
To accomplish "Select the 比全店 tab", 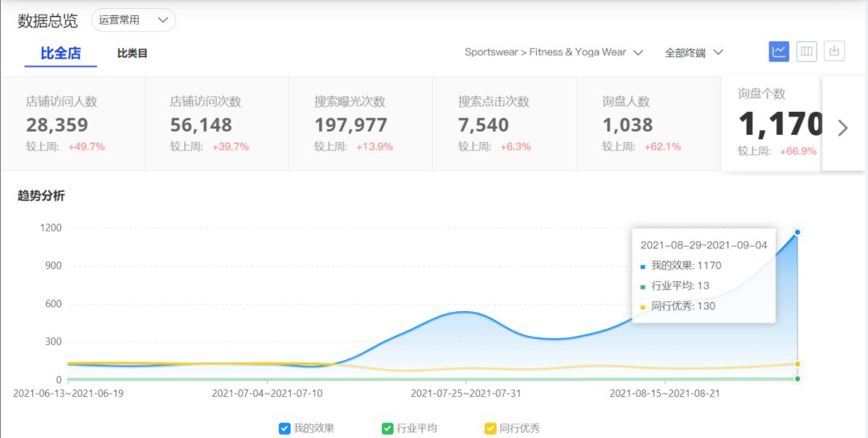I will pyautogui.click(x=61, y=53).
